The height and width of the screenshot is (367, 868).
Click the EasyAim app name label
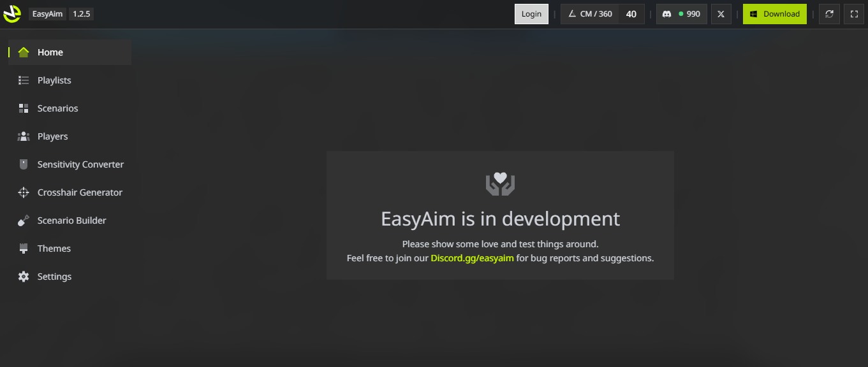pyautogui.click(x=47, y=14)
